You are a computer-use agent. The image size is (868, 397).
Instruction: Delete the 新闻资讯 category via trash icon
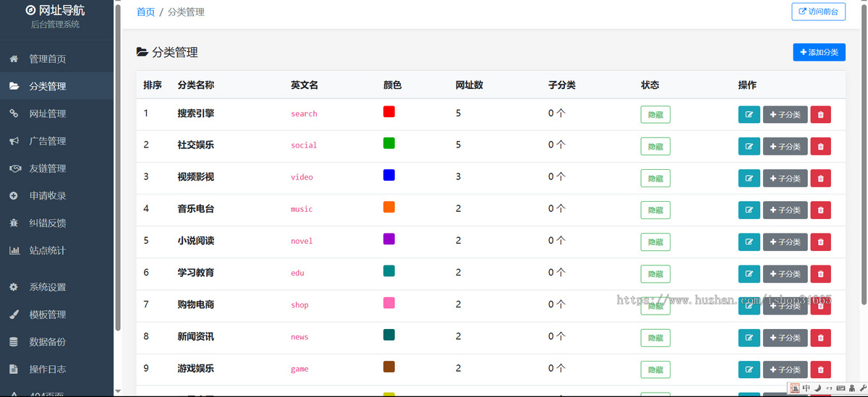click(820, 337)
